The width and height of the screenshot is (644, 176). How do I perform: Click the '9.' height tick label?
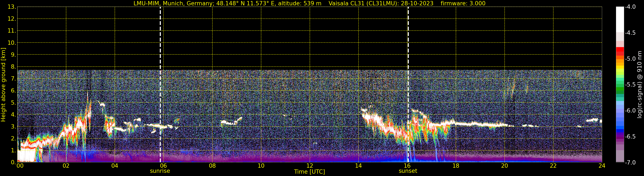click(13, 55)
